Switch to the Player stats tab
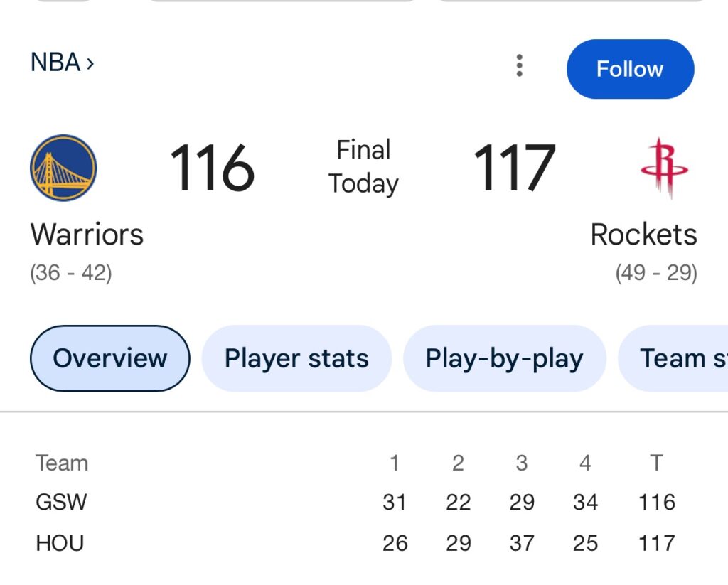728x585 pixels. coord(296,358)
